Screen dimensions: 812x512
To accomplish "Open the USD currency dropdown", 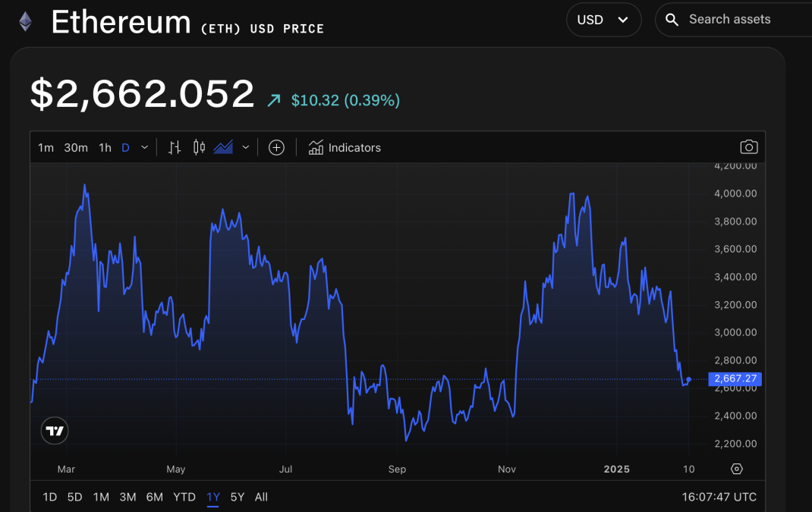I will pos(603,20).
